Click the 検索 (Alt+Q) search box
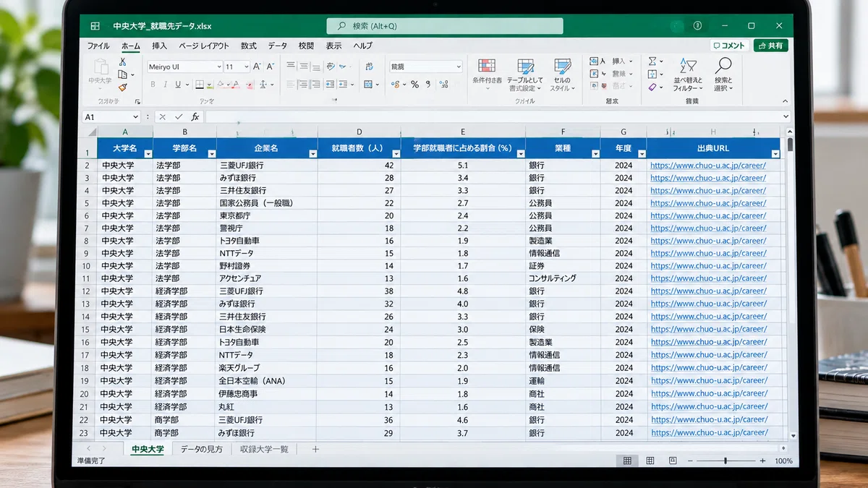Screen dimensions: 868x488 click(x=445, y=26)
